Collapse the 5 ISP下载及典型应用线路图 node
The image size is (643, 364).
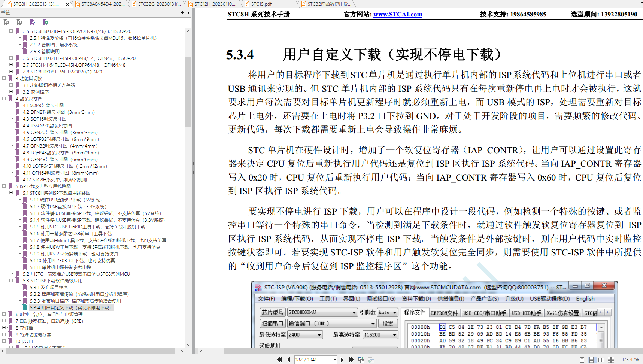[x=4, y=186]
